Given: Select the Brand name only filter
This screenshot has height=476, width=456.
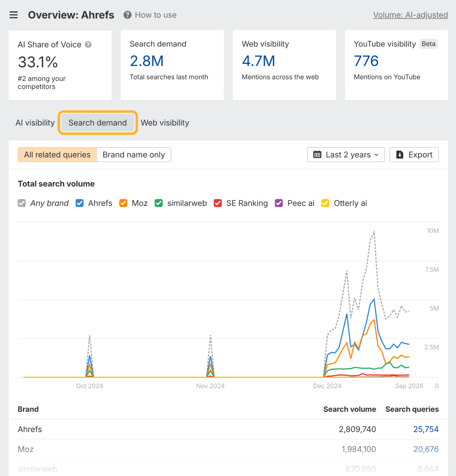Looking at the screenshot, I should coord(134,155).
